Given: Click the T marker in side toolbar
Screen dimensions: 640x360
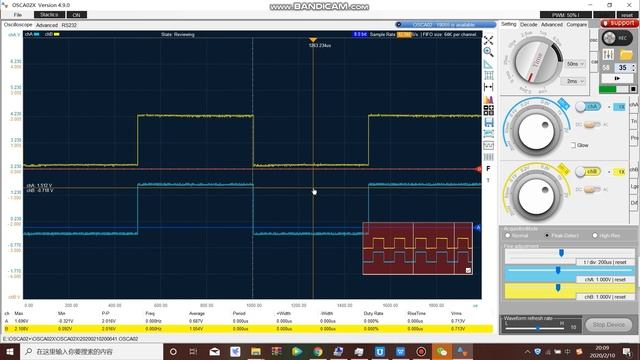Looking at the screenshot, I should [488, 180].
